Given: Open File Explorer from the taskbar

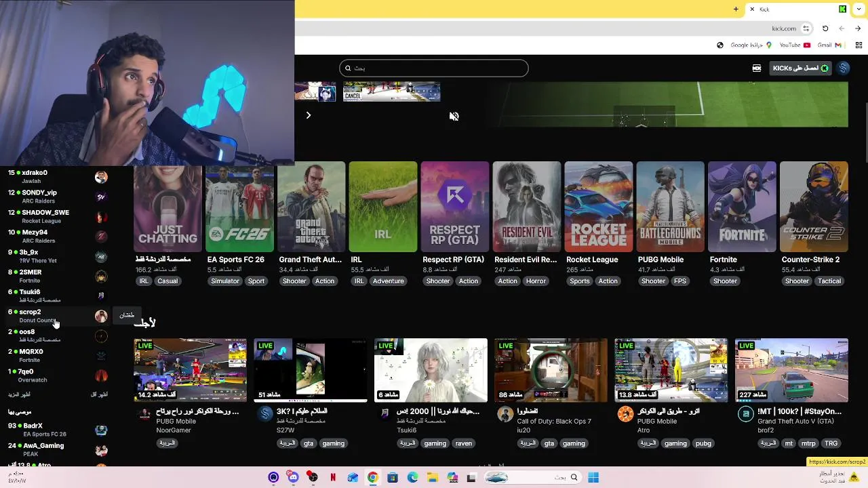Looking at the screenshot, I should coord(433,477).
